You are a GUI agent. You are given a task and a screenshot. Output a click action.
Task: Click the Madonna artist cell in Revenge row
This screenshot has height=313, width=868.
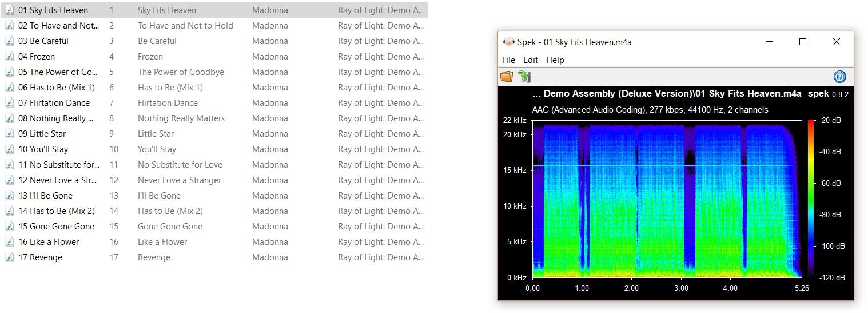(x=270, y=257)
